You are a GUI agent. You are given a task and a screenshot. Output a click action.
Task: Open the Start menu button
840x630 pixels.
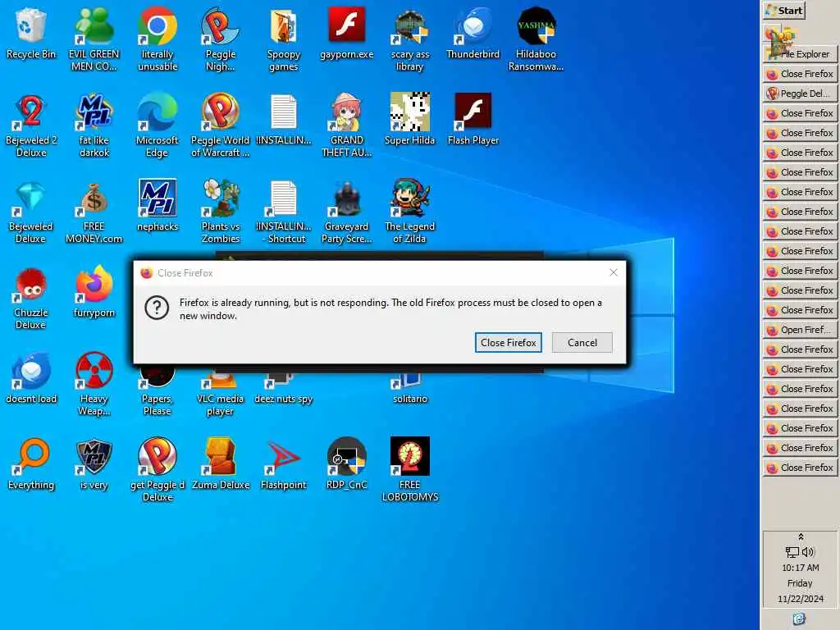coord(784,10)
